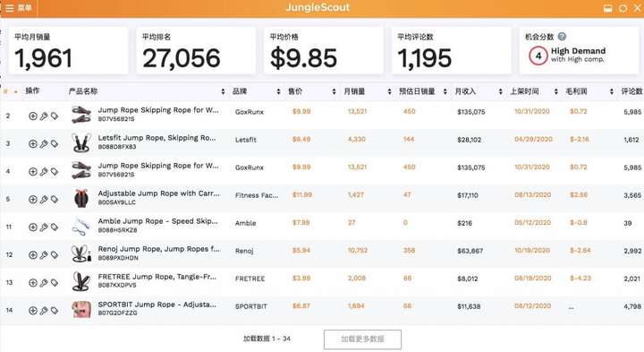
Task: Select ASIN B088D8FX83 text
Action: 117,146
